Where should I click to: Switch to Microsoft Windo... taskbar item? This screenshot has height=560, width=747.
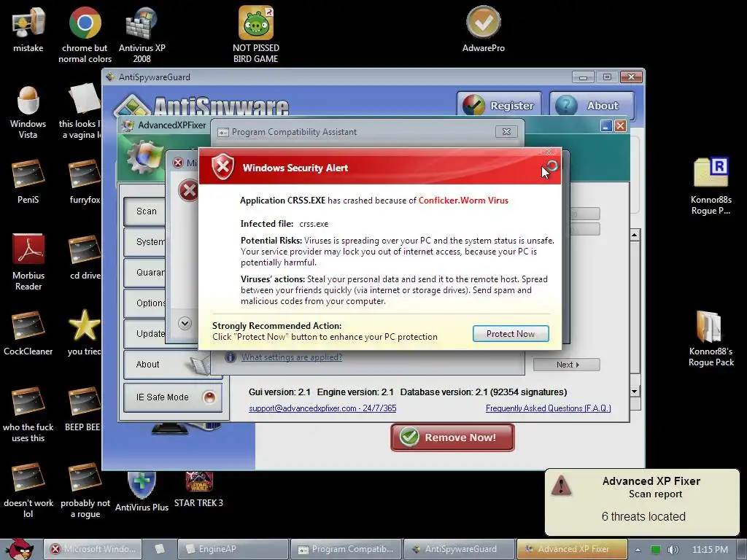[x=93, y=549]
